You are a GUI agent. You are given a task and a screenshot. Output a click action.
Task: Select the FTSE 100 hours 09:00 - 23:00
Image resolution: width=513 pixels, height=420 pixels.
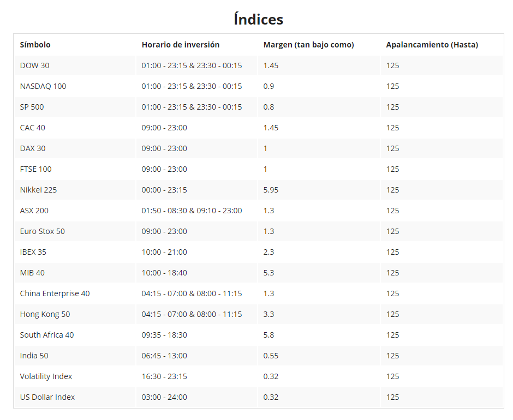[x=164, y=169]
